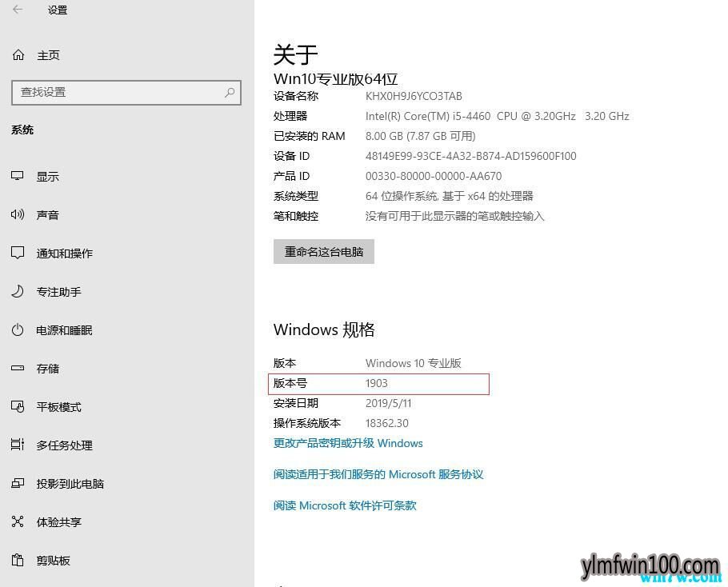The width and height of the screenshot is (728, 587).
Task: Go to 体验共享 settings
Action: (59, 522)
